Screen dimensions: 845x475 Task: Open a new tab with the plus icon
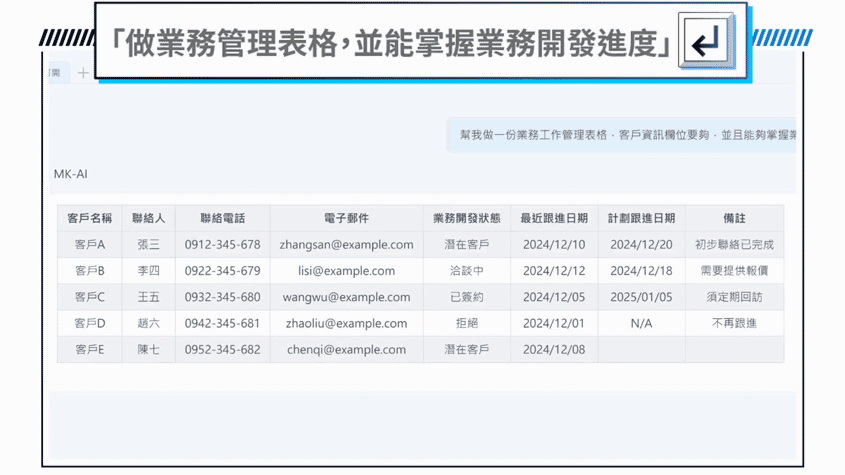pos(83,73)
